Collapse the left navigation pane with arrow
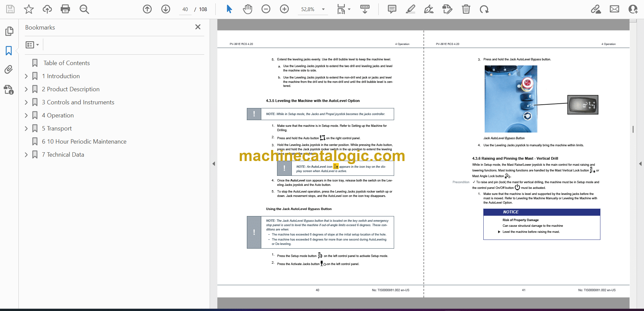The image size is (644, 311). (x=214, y=164)
